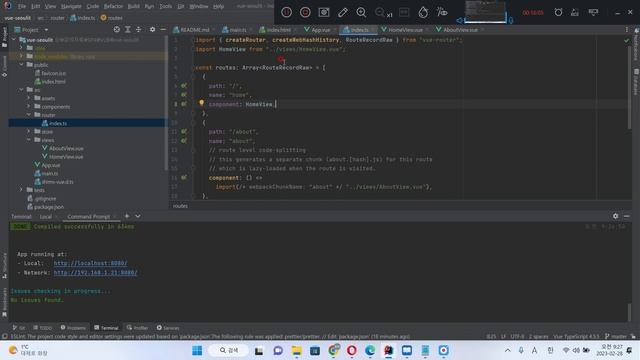640x360 pixels.
Task: Open the localhost:8080 link
Action: [90, 263]
